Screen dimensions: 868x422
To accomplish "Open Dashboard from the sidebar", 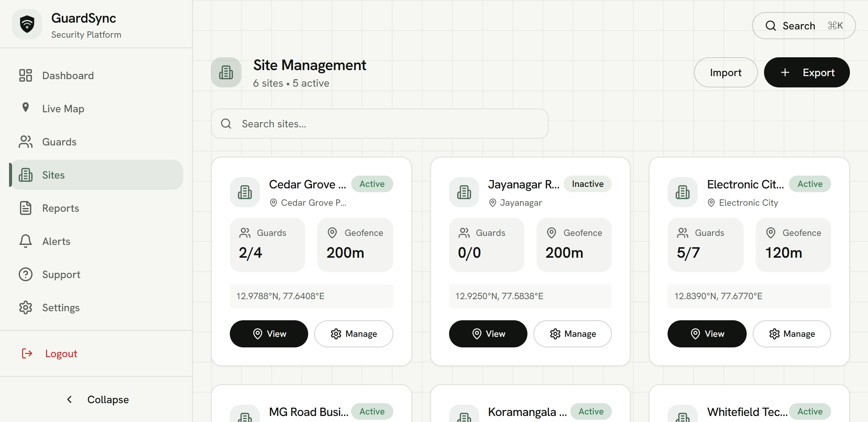I will (96, 75).
